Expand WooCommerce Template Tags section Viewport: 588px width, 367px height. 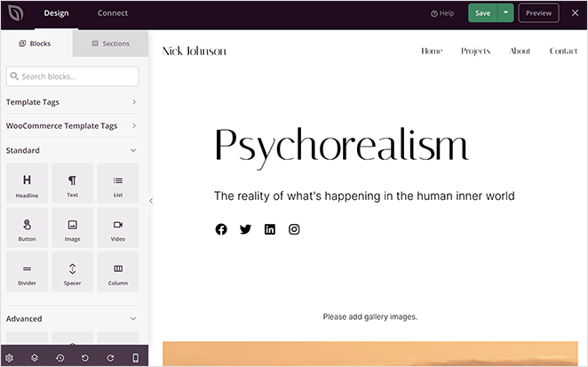72,126
